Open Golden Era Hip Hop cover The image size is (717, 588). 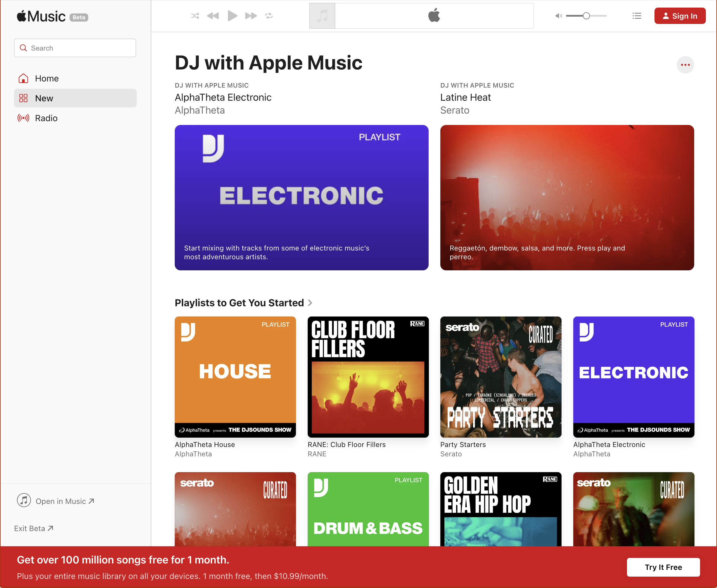(x=501, y=509)
